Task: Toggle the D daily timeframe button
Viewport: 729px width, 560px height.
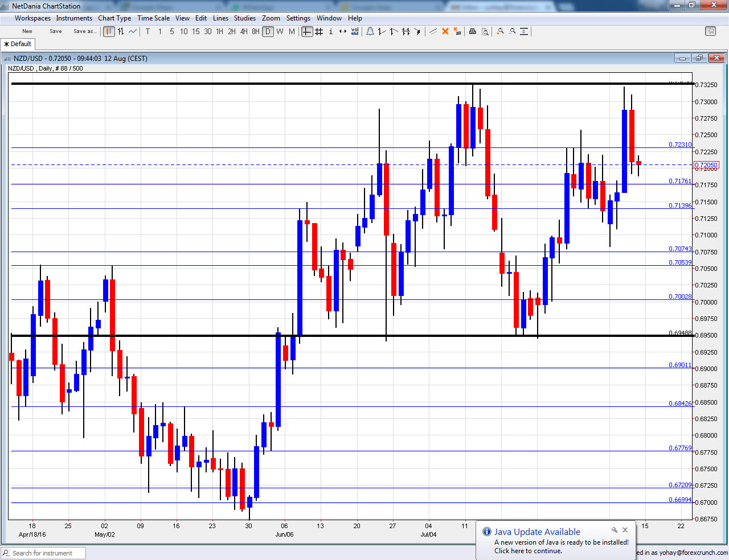Action: click(268, 31)
